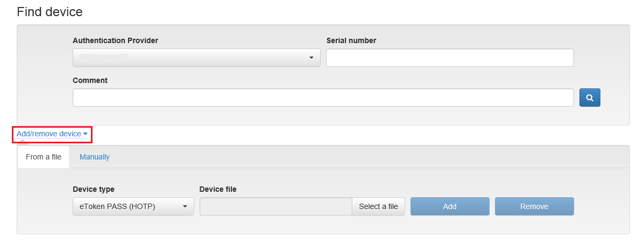
Task: Click the eToken PASS dropdown arrow
Action: pos(185,206)
